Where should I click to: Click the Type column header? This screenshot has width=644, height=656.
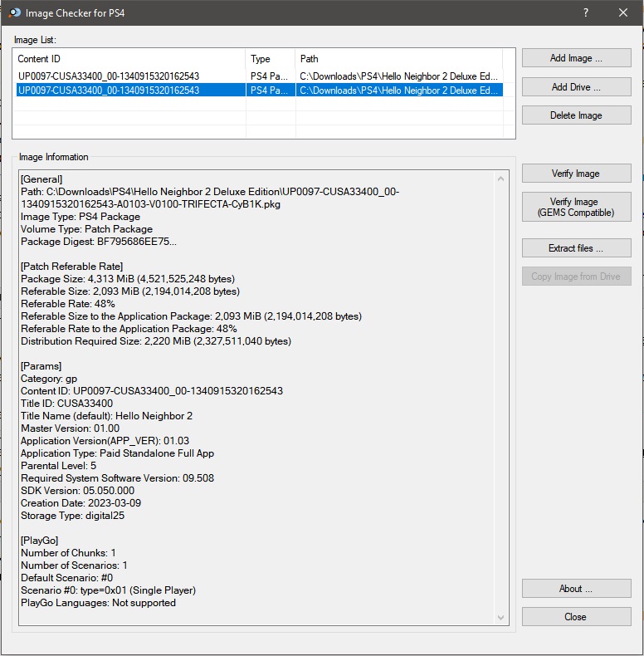(271, 59)
